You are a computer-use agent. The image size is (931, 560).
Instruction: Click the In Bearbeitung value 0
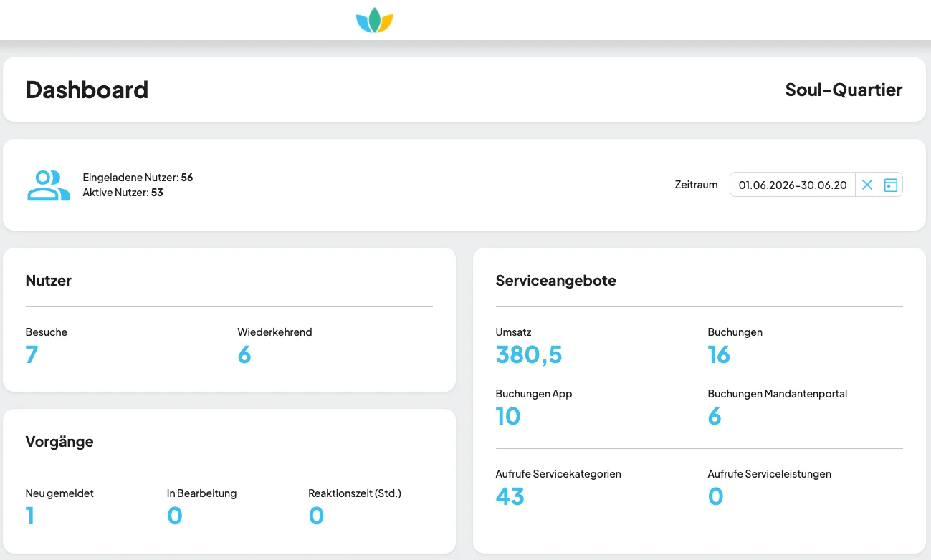click(x=175, y=516)
